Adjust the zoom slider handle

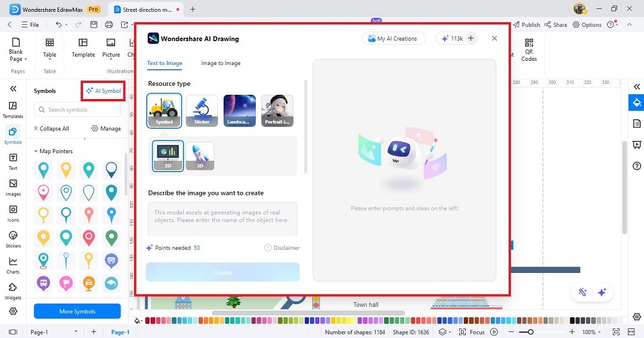pos(531,332)
